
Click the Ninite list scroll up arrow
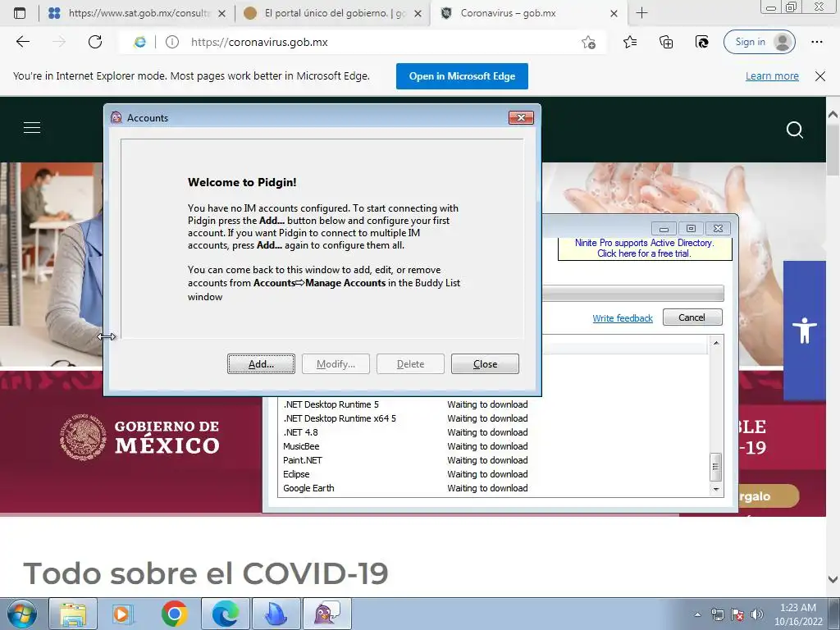tap(715, 342)
